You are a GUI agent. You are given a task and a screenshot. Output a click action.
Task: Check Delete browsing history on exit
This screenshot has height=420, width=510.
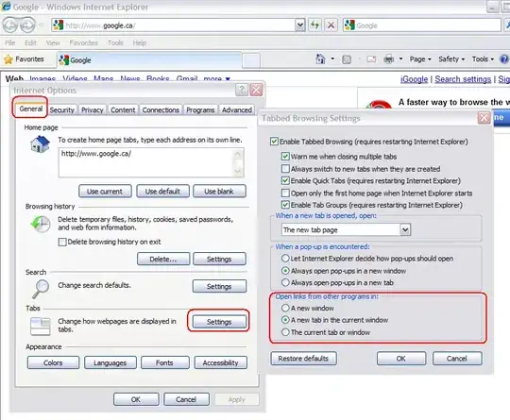62,242
